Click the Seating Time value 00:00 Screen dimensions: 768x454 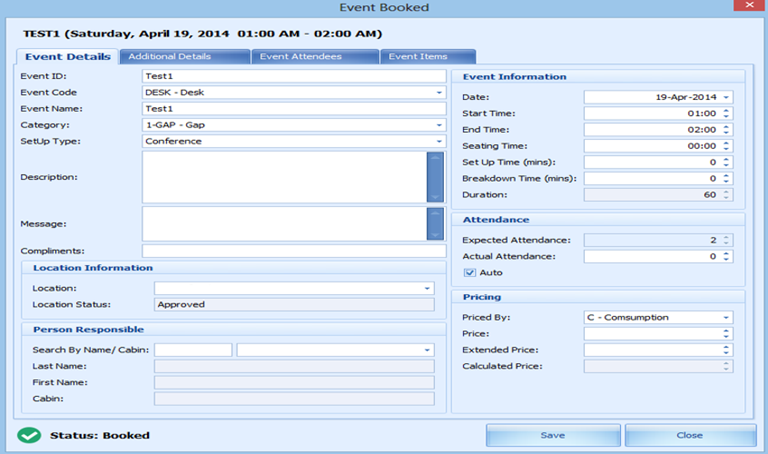tap(701, 146)
